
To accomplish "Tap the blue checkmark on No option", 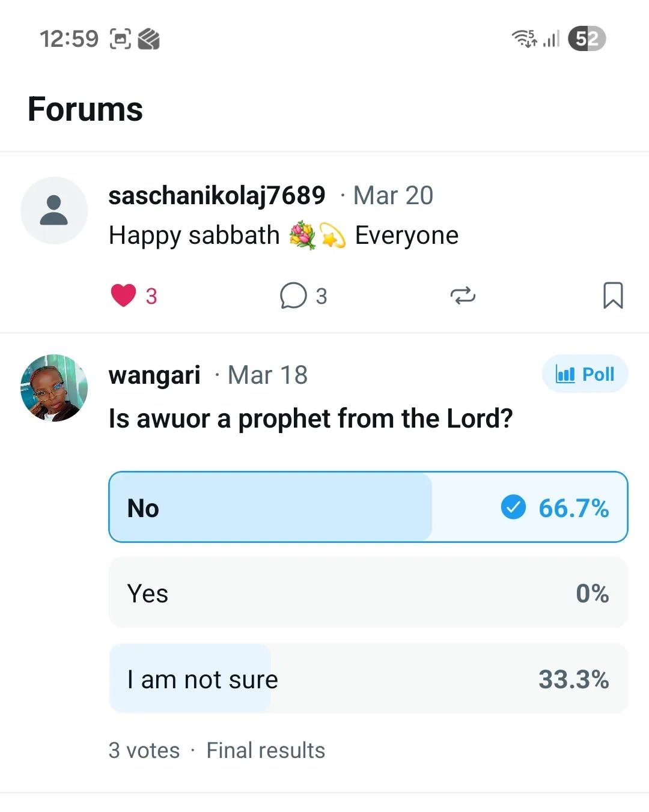I will [513, 507].
